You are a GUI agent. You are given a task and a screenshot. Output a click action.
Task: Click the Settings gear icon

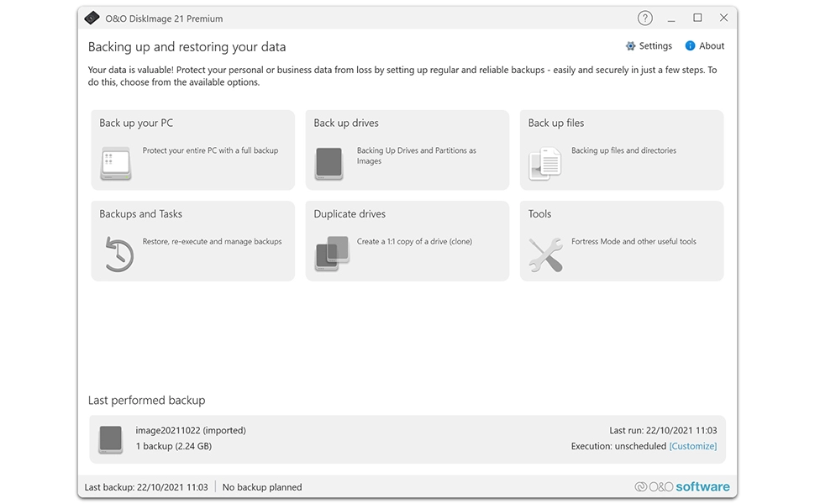click(x=629, y=45)
